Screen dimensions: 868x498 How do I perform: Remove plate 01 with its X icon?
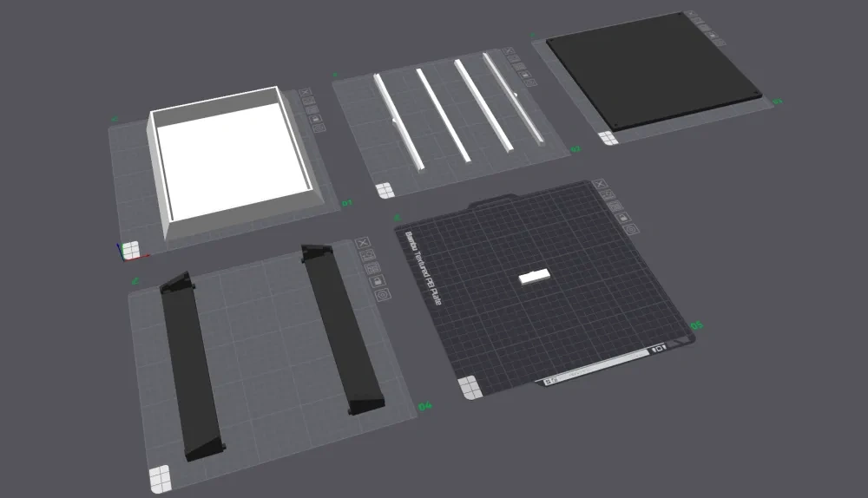point(305,92)
